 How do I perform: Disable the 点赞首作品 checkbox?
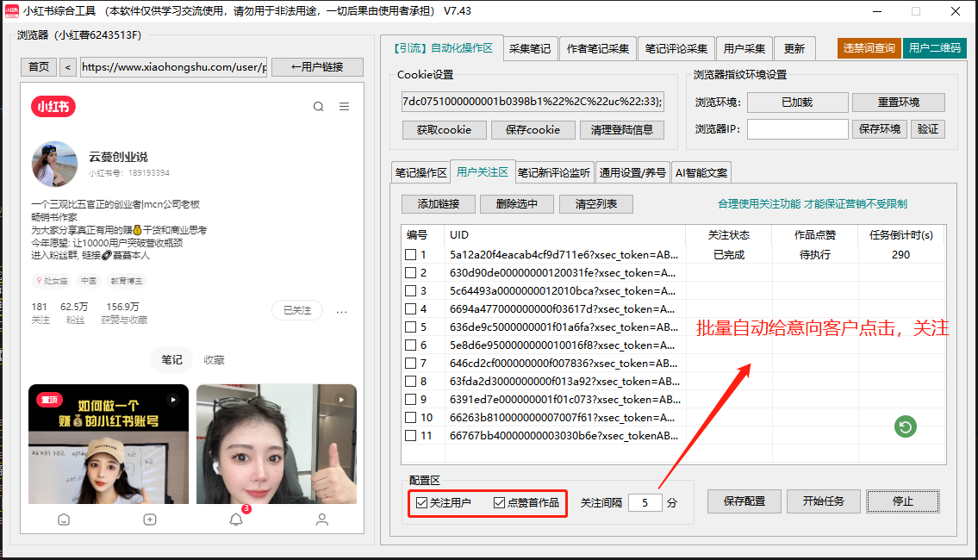tap(497, 502)
